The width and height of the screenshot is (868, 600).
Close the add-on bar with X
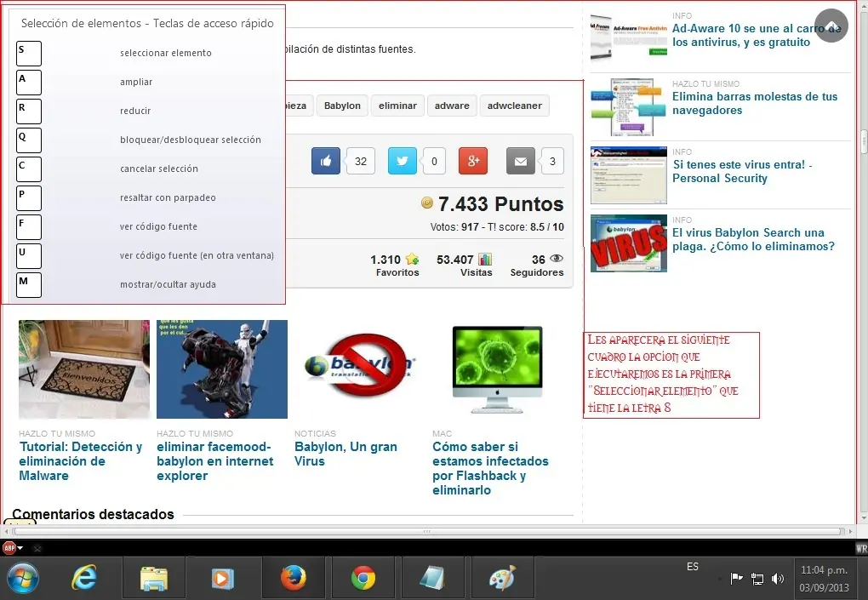pos(37,549)
